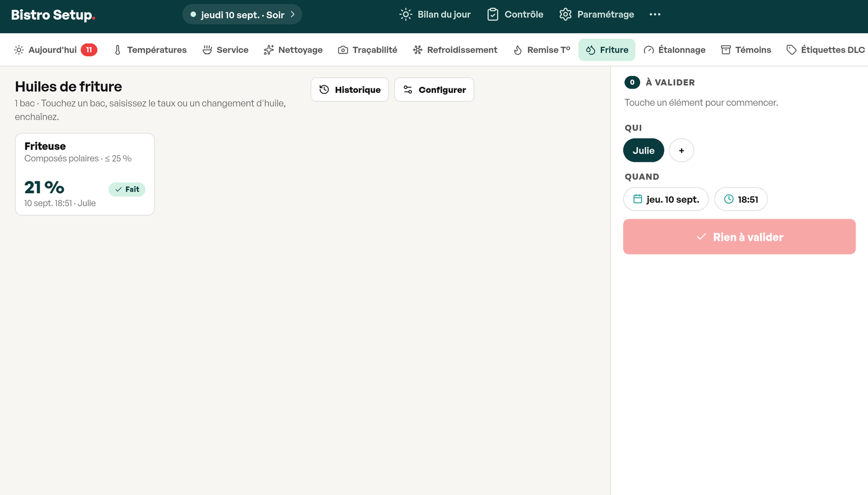Click the tag icon on Étiquettes DLC
Image resolution: width=868 pixels, height=495 pixels.
pyautogui.click(x=792, y=50)
